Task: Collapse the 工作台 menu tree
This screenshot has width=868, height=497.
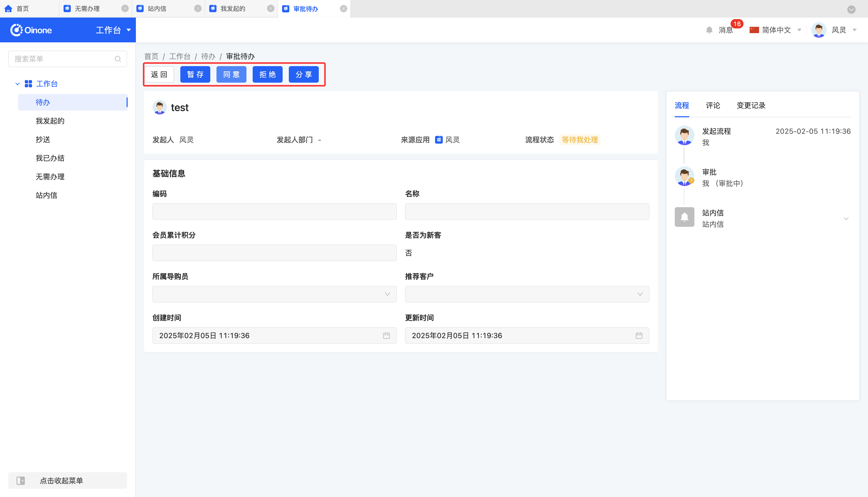Action: coord(17,84)
